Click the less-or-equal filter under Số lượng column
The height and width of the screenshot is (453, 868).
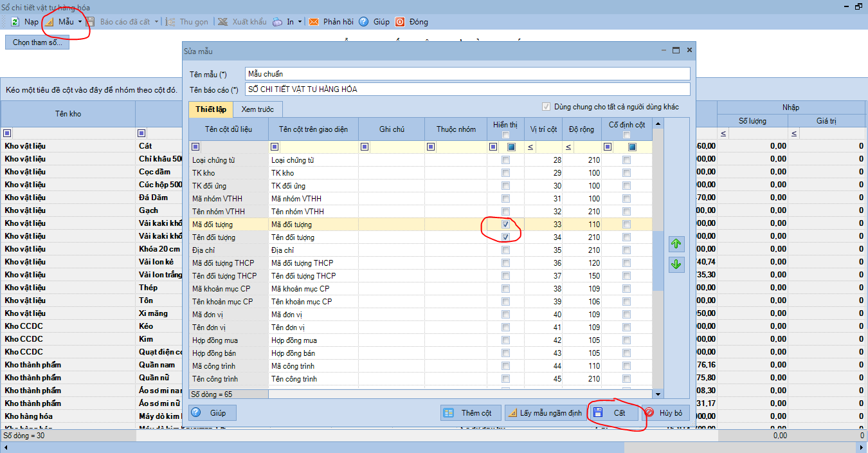723,134
